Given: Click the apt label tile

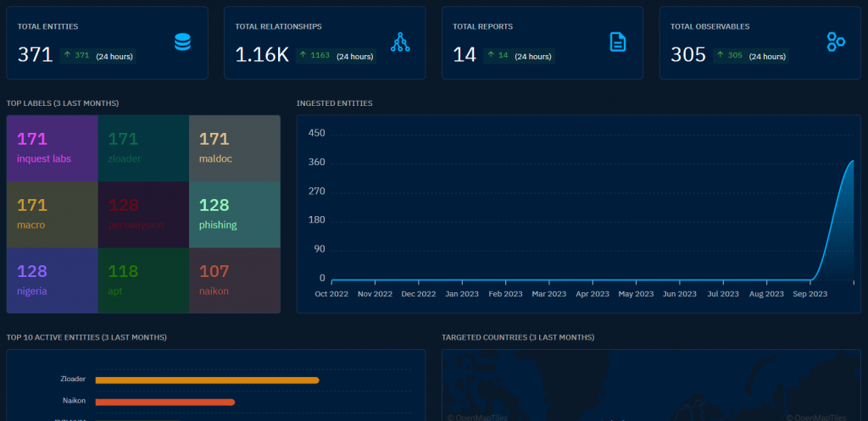Looking at the screenshot, I should click(x=143, y=280).
